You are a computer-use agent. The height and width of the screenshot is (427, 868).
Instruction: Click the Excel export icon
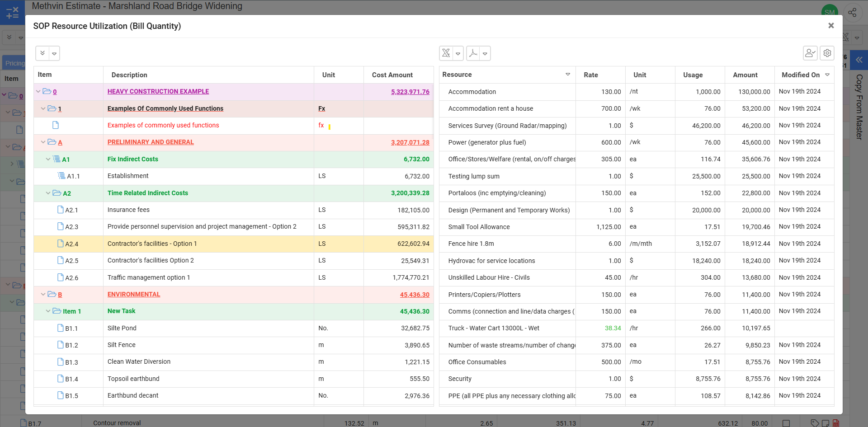pos(446,53)
